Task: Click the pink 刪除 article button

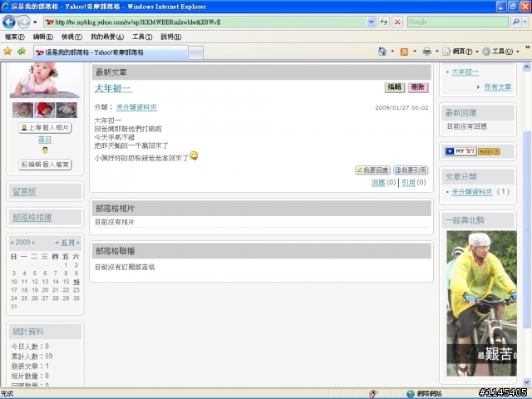Action: tap(418, 87)
